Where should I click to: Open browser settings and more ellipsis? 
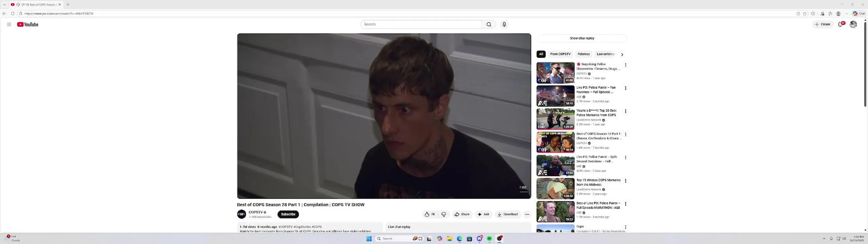pyautogui.click(x=846, y=14)
